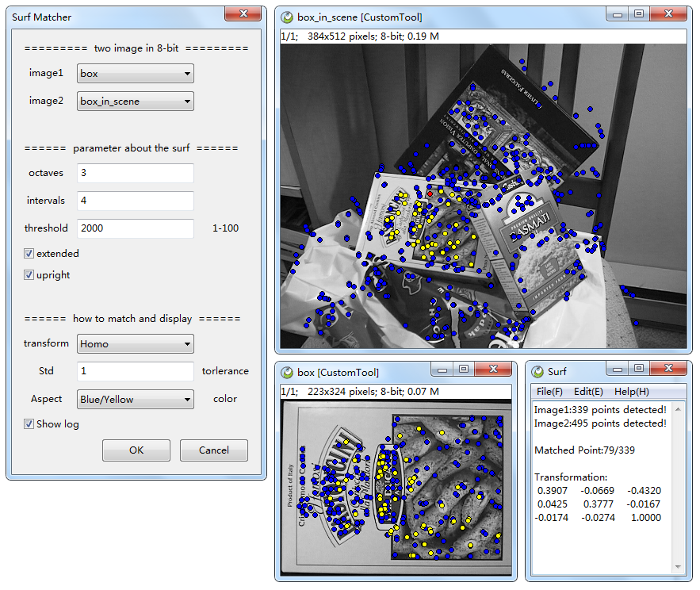The image size is (700, 590).
Task: Click the 'Transformation:' log heading
Action: pos(571,477)
